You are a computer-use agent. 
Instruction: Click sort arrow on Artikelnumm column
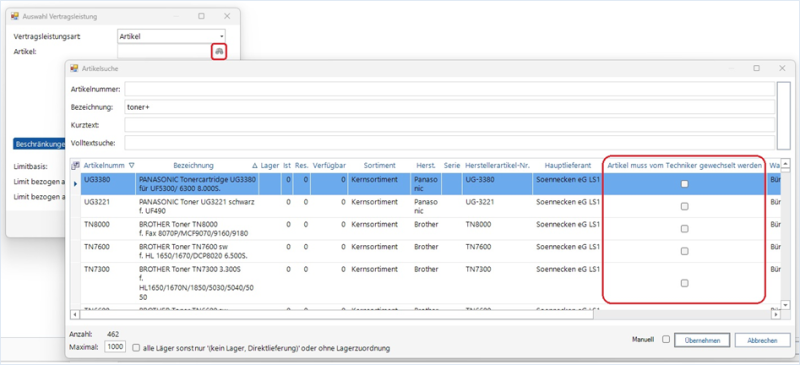131,165
